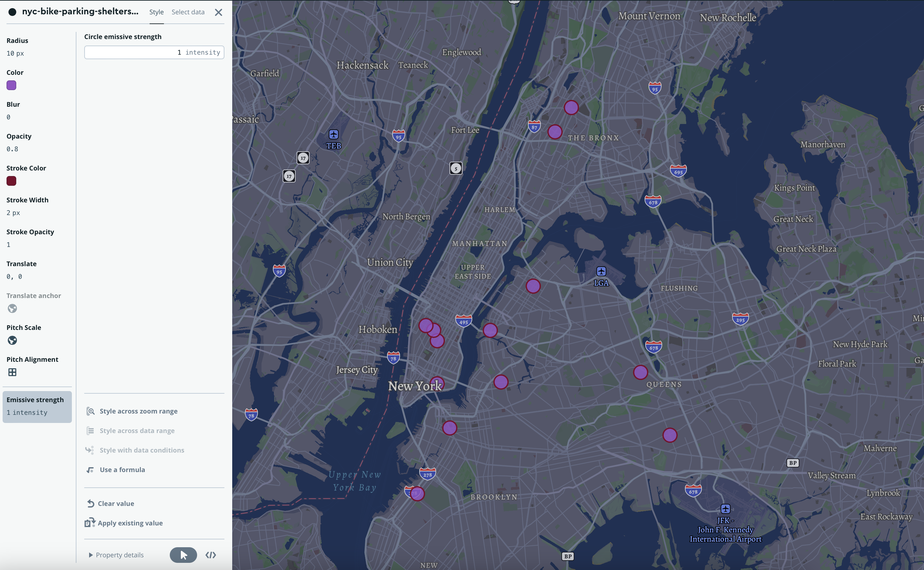Click the Apply existing value icon

click(x=90, y=522)
